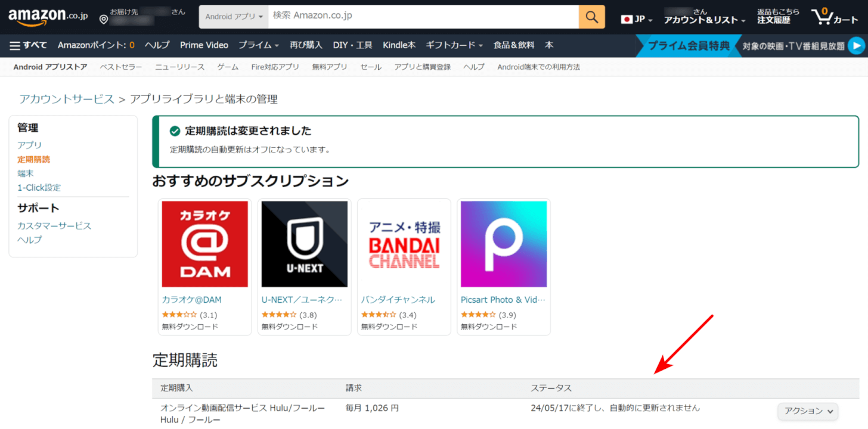Open Kindle本 category
The height and width of the screenshot is (429, 868).
point(399,45)
